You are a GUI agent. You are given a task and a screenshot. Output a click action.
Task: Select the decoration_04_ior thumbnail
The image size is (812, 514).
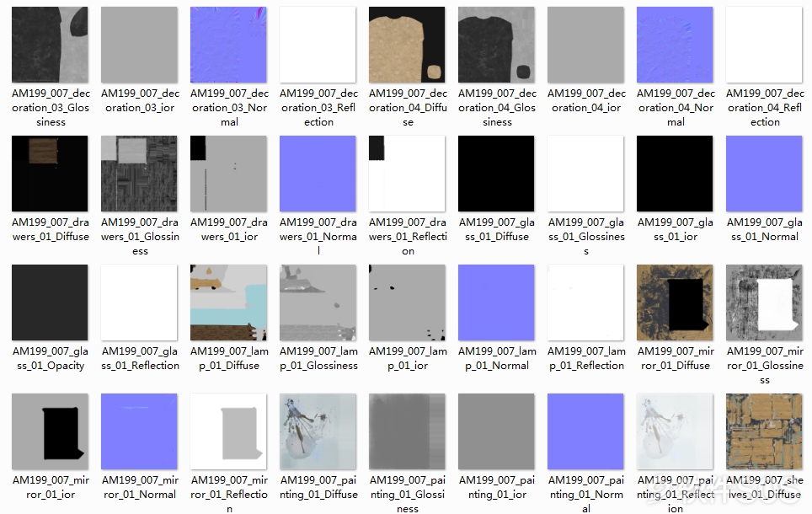585,45
